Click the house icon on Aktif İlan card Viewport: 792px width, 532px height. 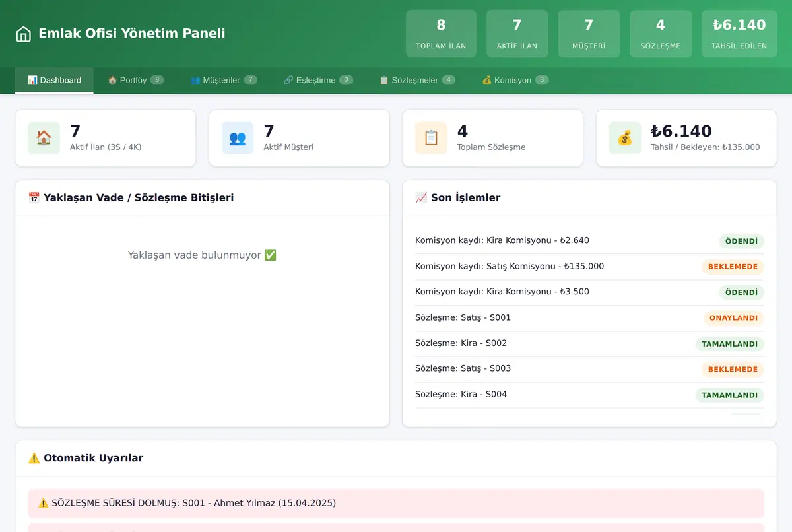click(x=44, y=138)
